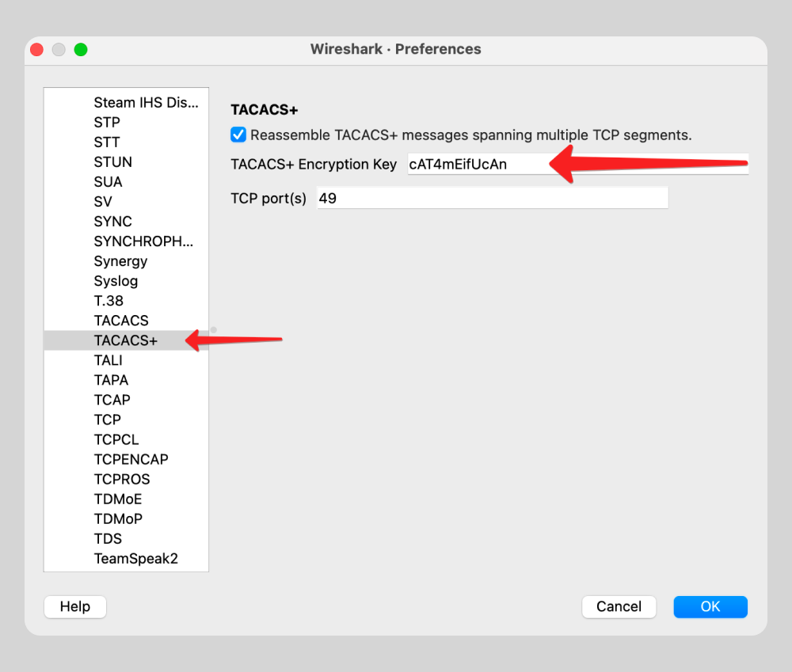Toggle Reassemble TACACS+ messages checkbox
Image resolution: width=792 pixels, height=672 pixels.
tap(238, 135)
